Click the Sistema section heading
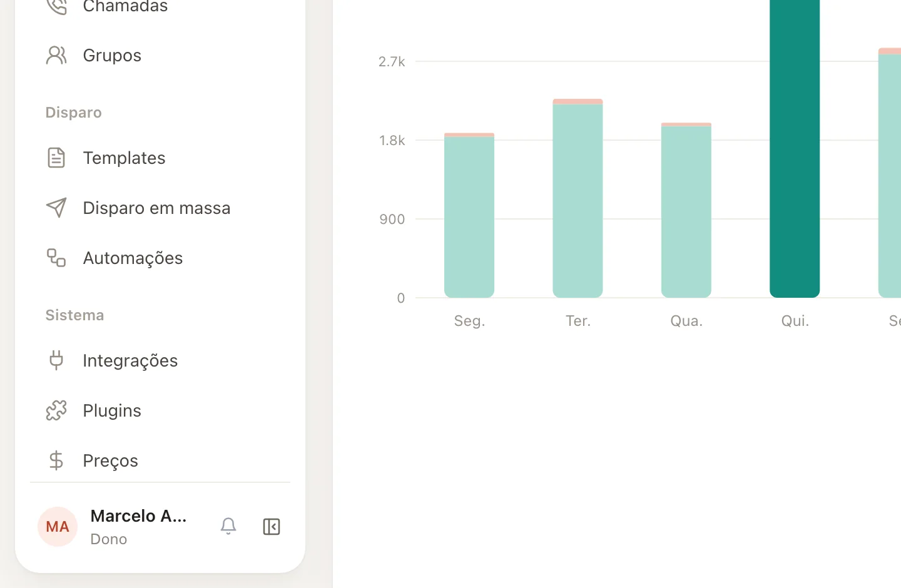This screenshot has height=588, width=901. [74, 315]
